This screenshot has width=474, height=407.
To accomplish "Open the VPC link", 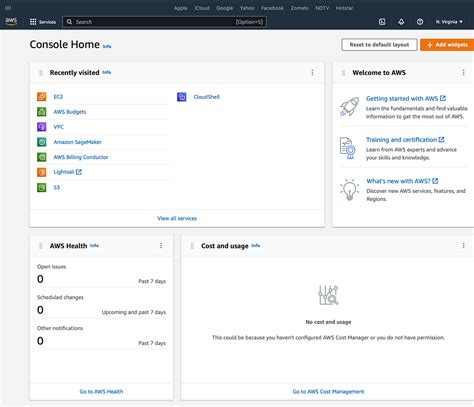I will coord(59,127).
